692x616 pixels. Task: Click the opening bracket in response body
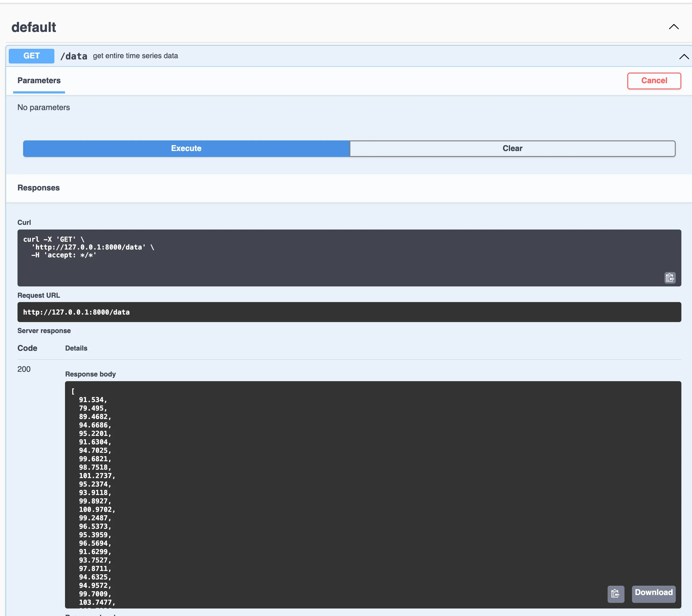pyautogui.click(x=73, y=391)
